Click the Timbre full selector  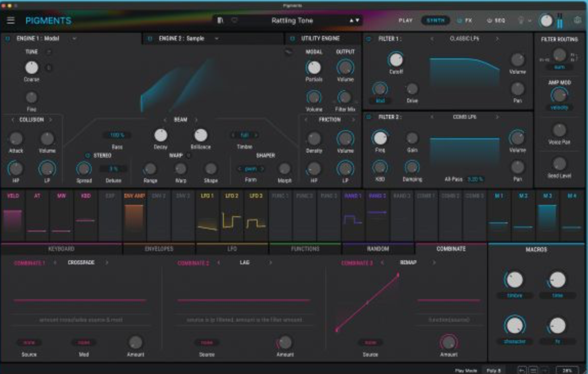(x=244, y=135)
